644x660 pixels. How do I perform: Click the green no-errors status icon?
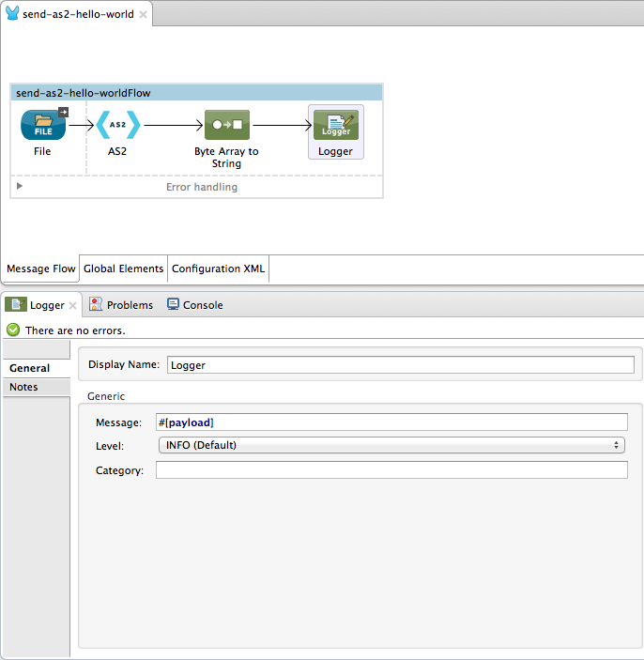(x=13, y=330)
